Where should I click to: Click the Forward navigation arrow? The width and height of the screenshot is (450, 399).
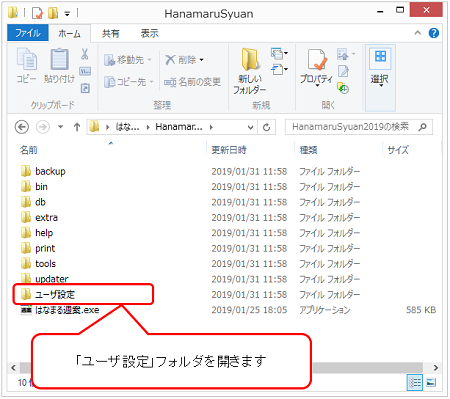[x=43, y=127]
